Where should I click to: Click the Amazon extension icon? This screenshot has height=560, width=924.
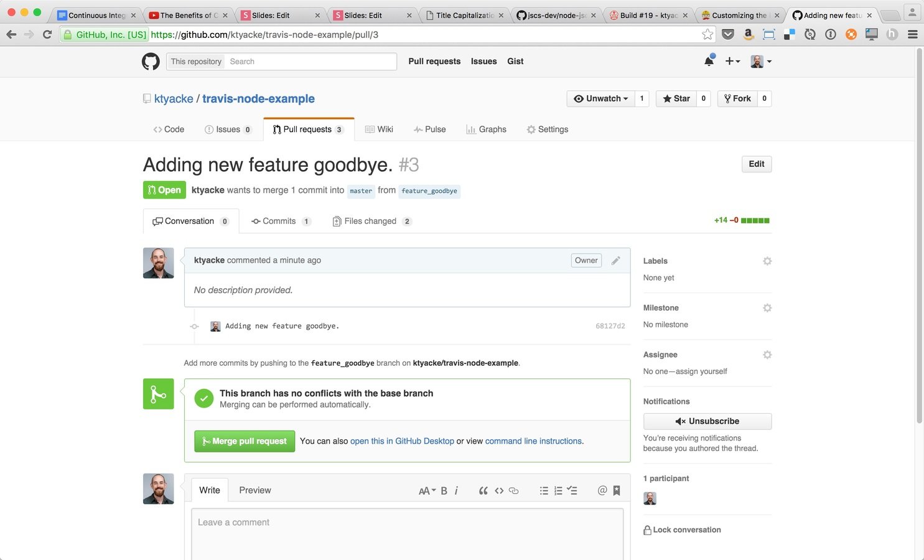coord(749,35)
